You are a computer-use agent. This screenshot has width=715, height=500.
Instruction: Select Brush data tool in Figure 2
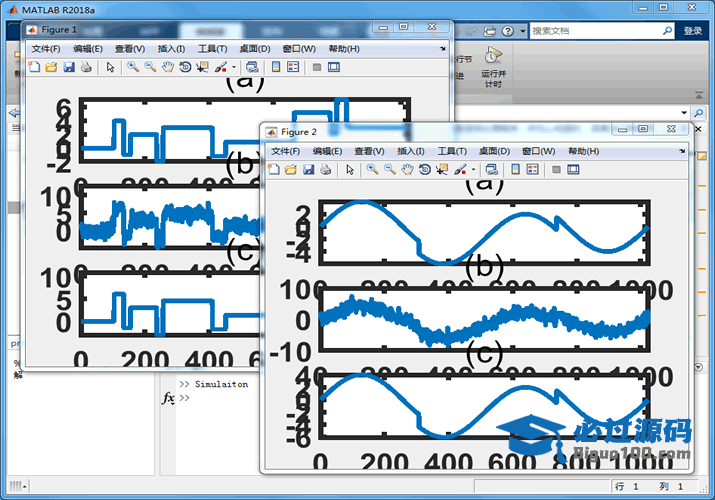pyautogui.click(x=460, y=170)
